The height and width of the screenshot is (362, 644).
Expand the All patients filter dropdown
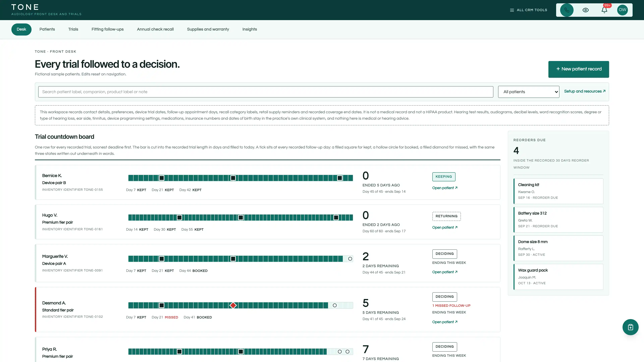[x=528, y=92]
